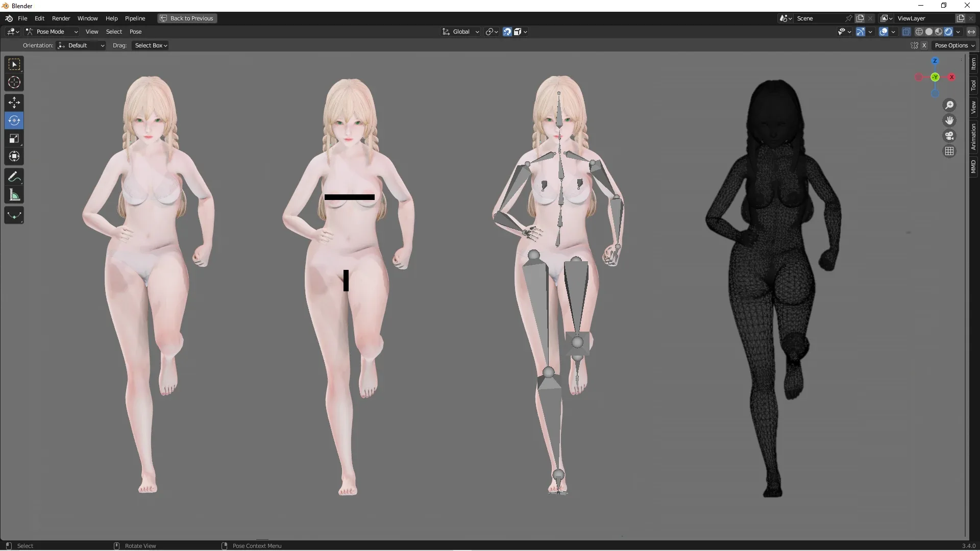This screenshot has height=551, width=980.
Task: Click the Transform tool icon
Action: pos(14,156)
